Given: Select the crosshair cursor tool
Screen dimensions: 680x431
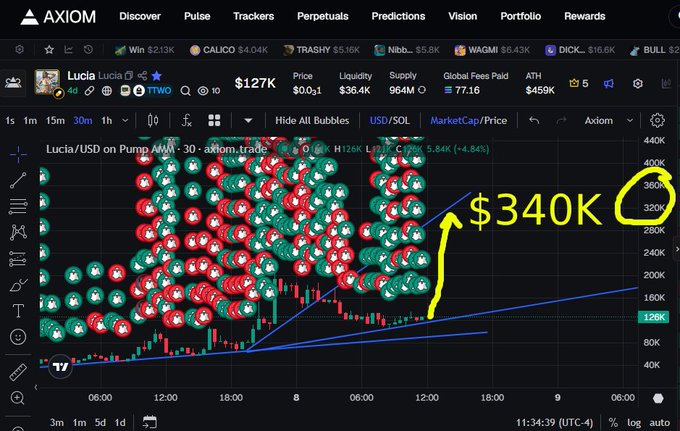Looking at the screenshot, I should (x=18, y=154).
